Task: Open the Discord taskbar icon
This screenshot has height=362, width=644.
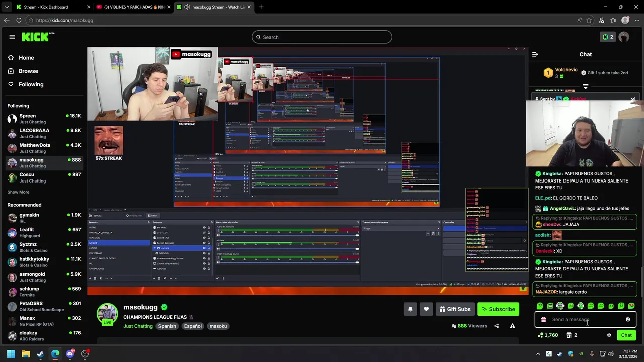Action: coord(70,354)
